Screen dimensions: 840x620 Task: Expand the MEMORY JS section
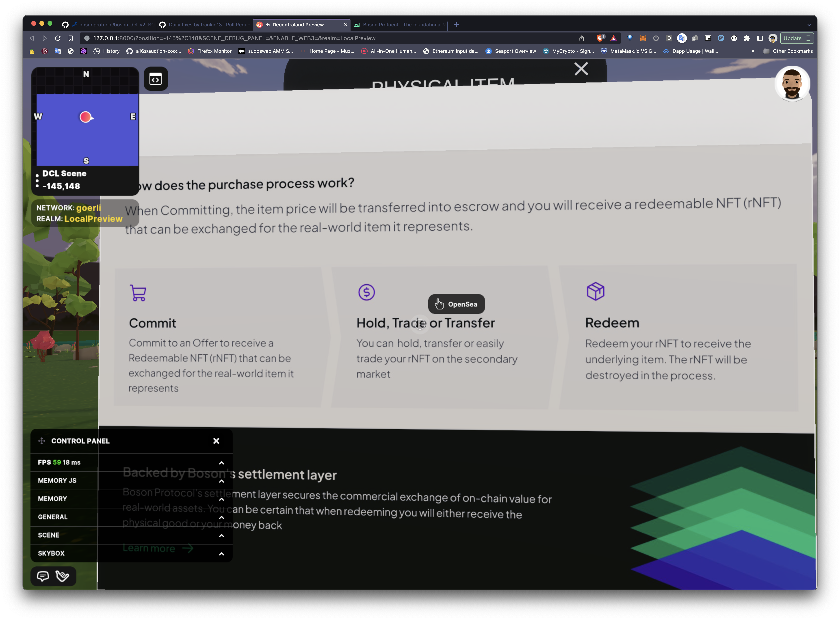[x=222, y=481]
